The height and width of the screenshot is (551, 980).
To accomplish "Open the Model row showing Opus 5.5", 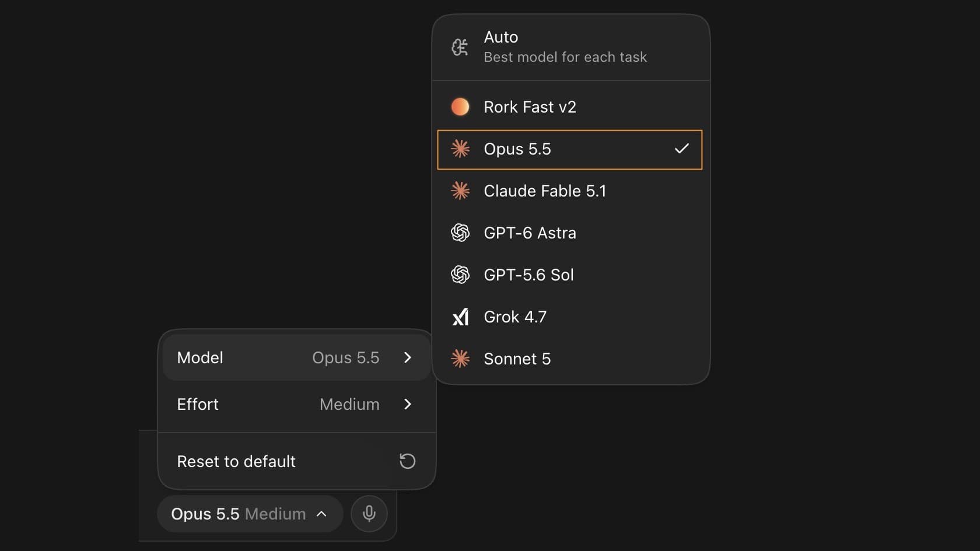I will 296,357.
